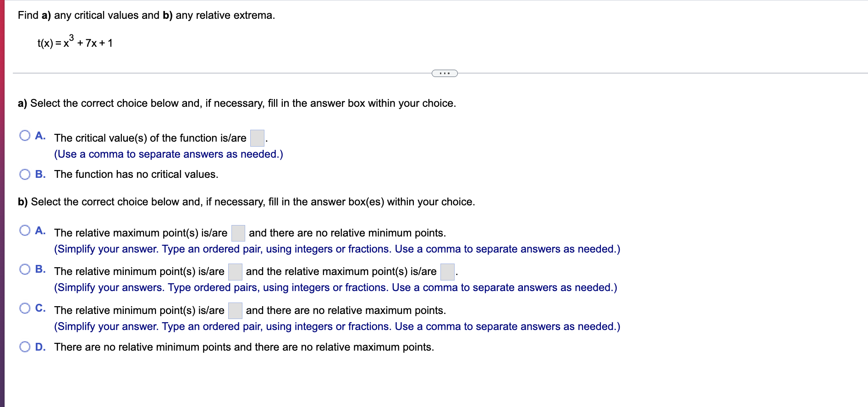This screenshot has height=407, width=868.
Task: Click part a) instruction text
Action: point(237,103)
